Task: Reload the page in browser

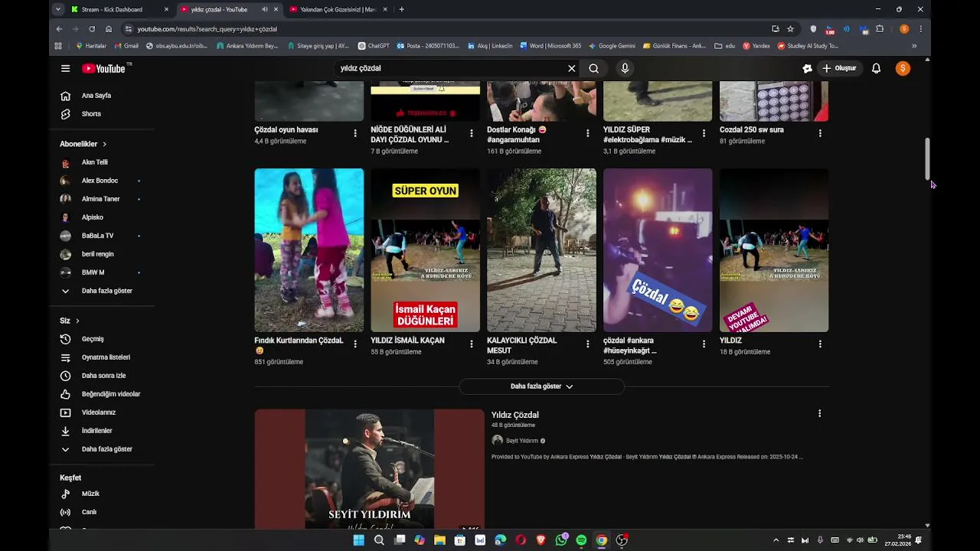Action: (92, 29)
